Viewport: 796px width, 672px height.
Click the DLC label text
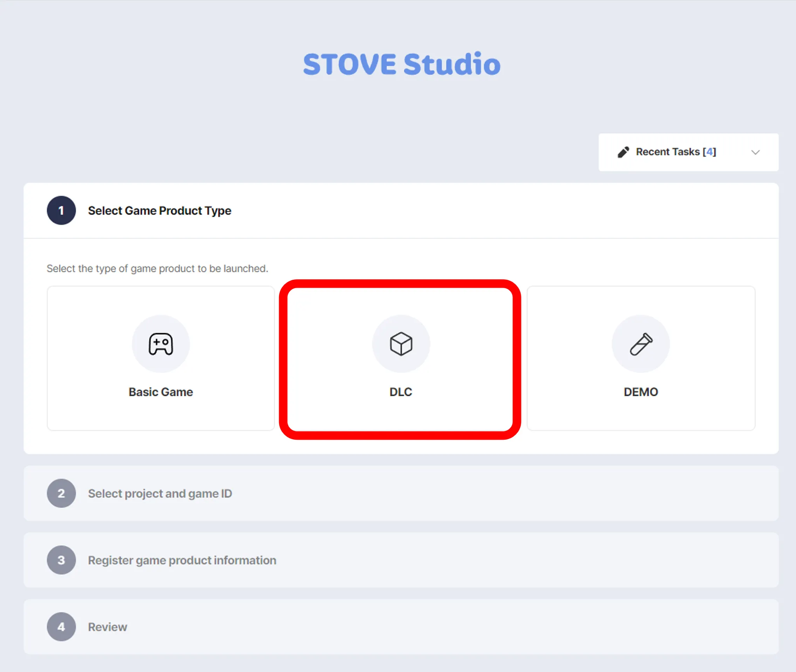400,392
